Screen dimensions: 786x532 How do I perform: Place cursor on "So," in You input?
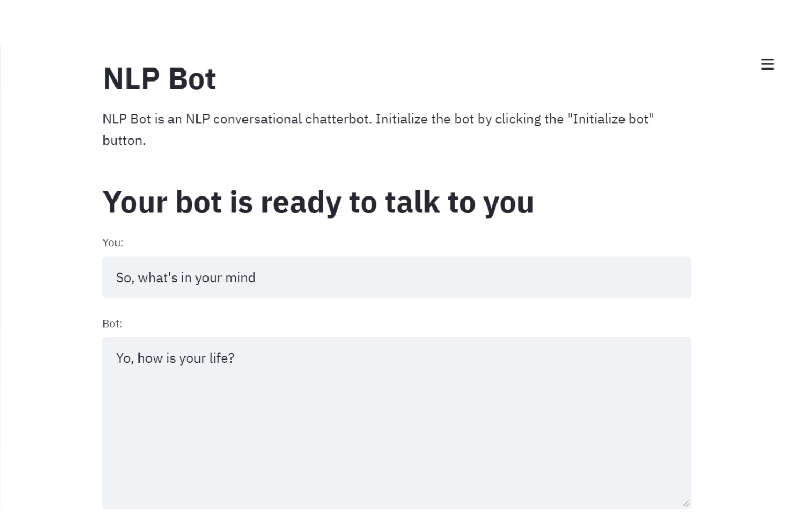[125, 277]
